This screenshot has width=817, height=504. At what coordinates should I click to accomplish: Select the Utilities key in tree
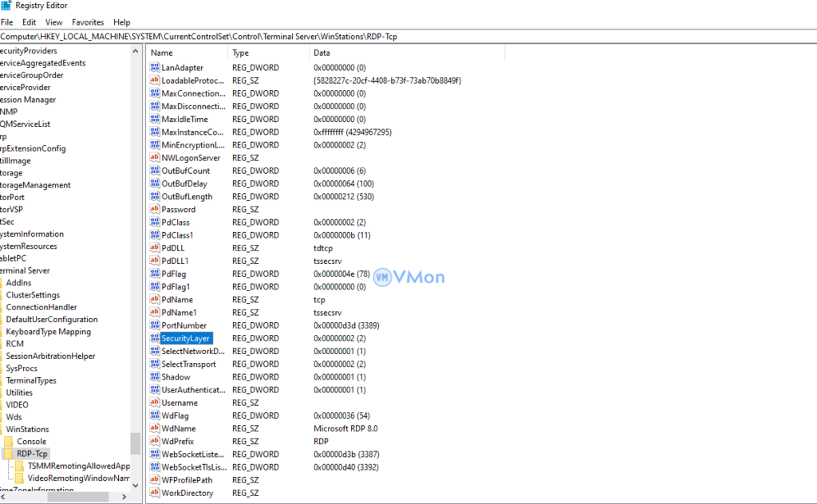pyautogui.click(x=19, y=392)
